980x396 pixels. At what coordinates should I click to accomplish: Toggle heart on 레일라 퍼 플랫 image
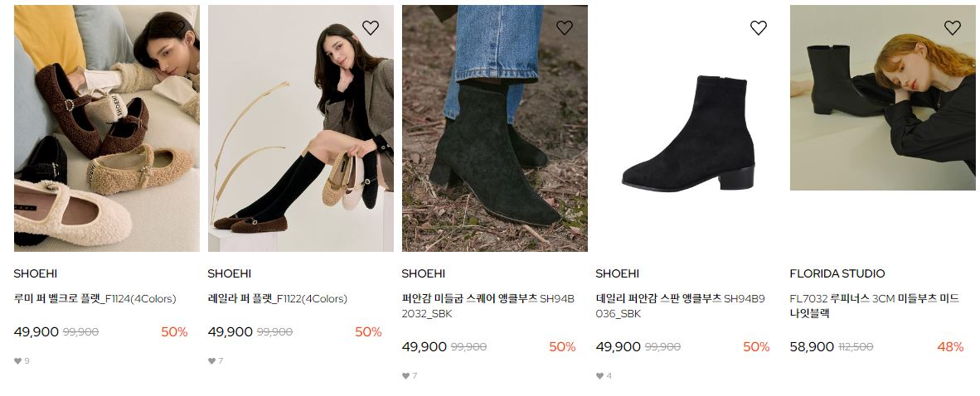click(x=371, y=27)
